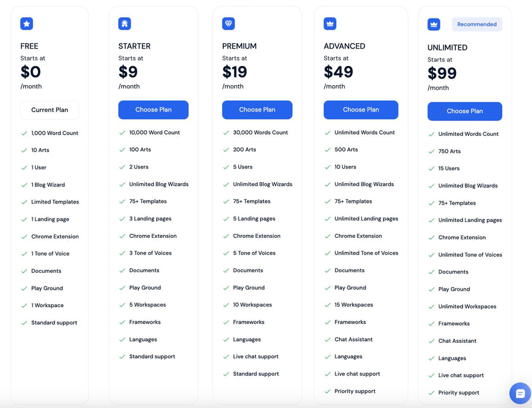Click the star icon of the Free plan

point(27,24)
